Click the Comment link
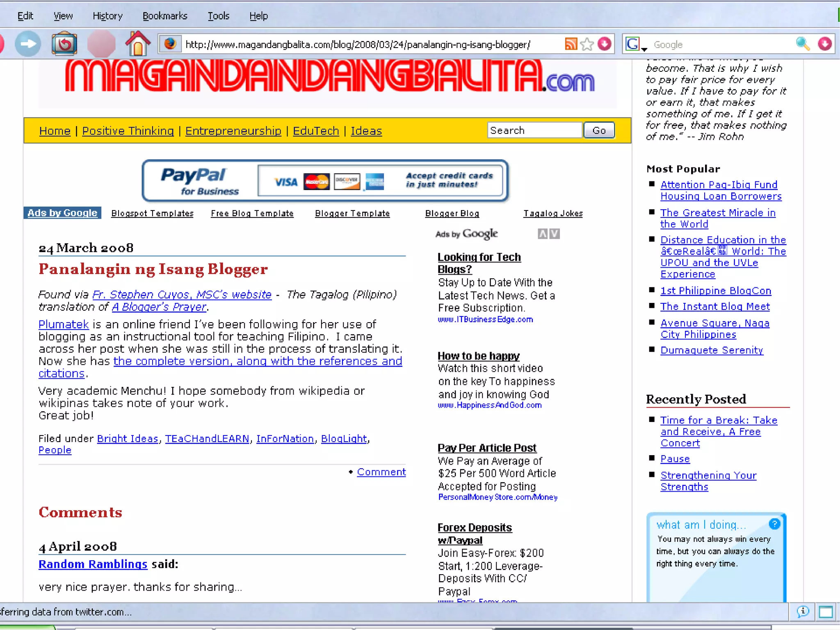840x630 pixels. [x=381, y=472]
